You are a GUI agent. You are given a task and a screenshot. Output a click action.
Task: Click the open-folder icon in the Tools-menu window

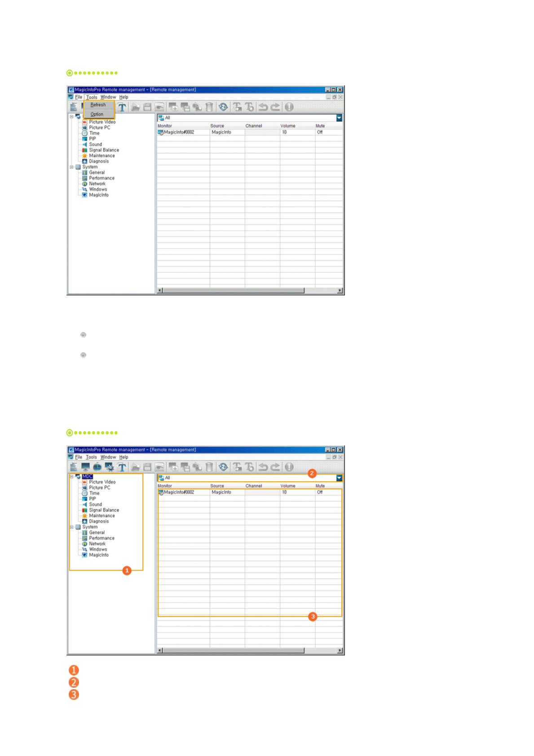[x=135, y=107]
